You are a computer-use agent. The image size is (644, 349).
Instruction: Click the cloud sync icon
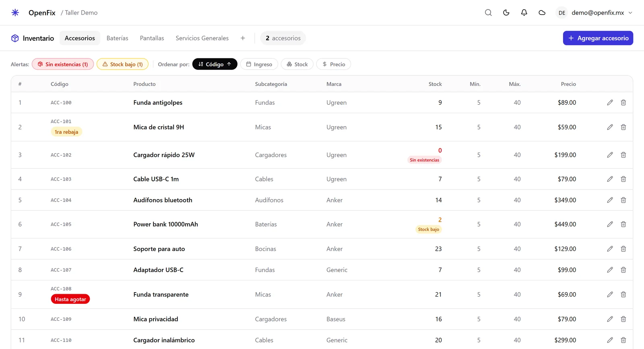pos(542,12)
